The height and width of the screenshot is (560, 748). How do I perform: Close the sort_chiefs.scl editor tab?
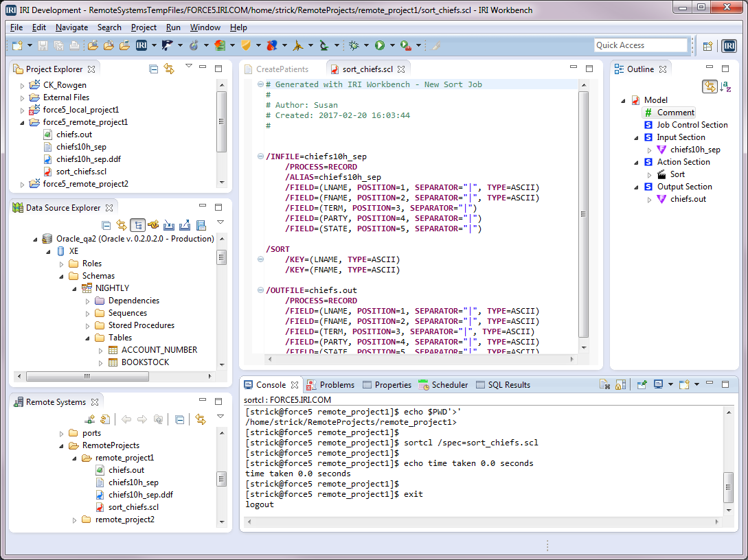click(401, 69)
